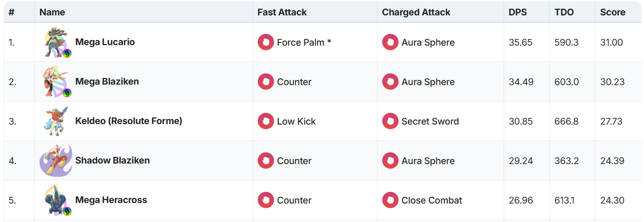Click the fighting-type icon beside Force Palm

coord(266,42)
